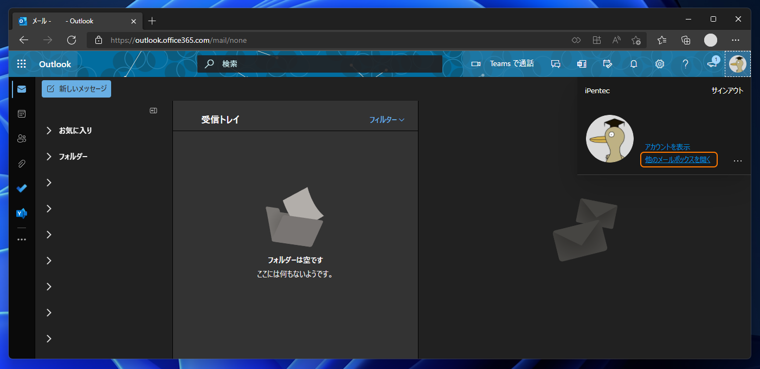Open the Files paperclip module
760x369 pixels.
coord(21,164)
